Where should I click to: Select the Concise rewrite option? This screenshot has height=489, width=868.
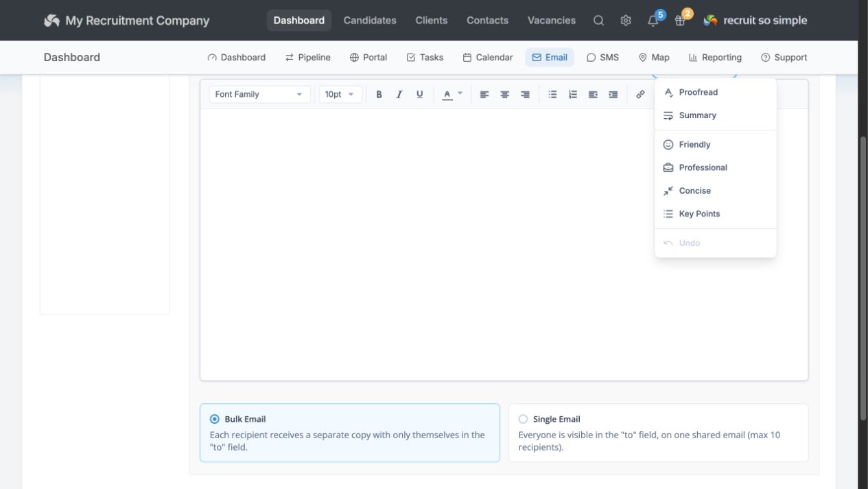click(716, 191)
